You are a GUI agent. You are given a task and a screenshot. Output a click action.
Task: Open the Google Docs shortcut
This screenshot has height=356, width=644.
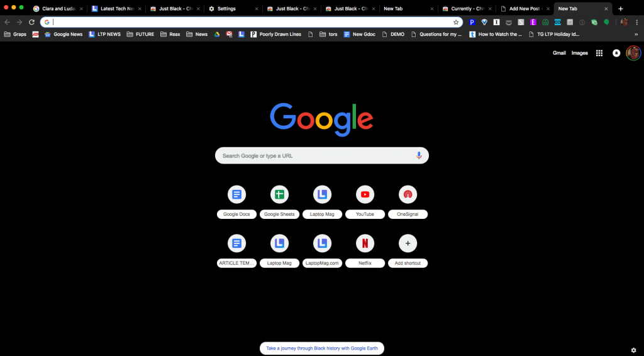pyautogui.click(x=236, y=202)
